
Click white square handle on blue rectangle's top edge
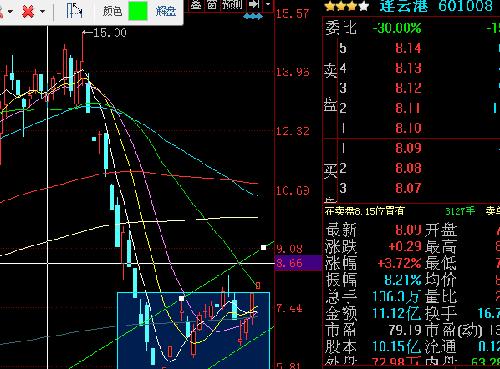pos(182,298)
